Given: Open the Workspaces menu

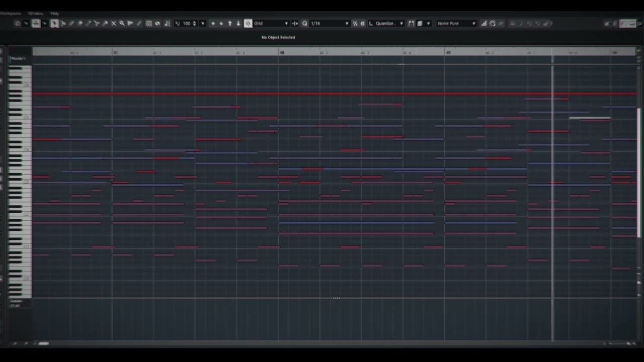Looking at the screenshot, I should tap(10, 14).
